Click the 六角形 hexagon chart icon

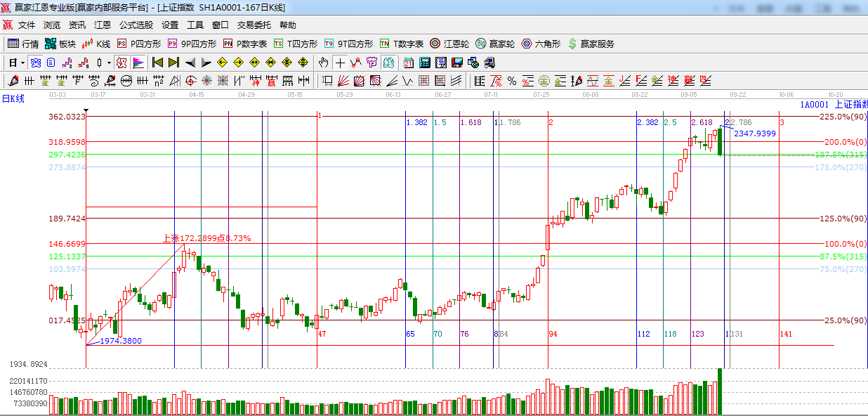click(541, 44)
